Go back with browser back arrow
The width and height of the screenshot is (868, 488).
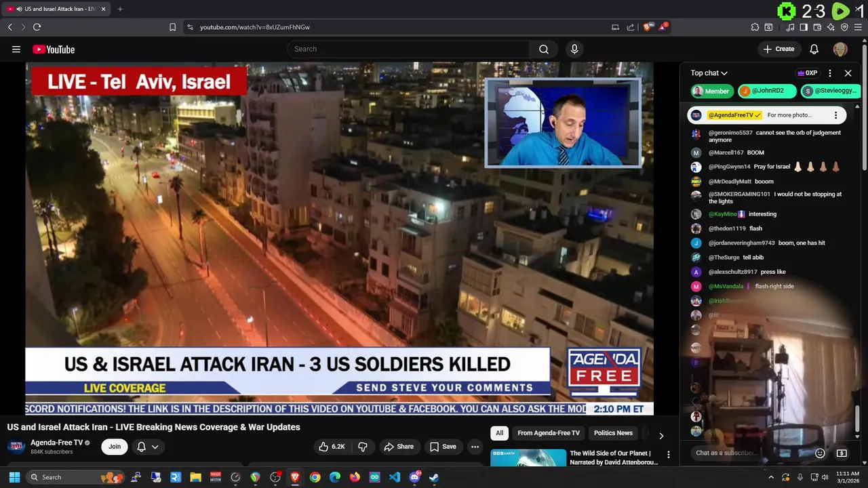[x=9, y=27]
